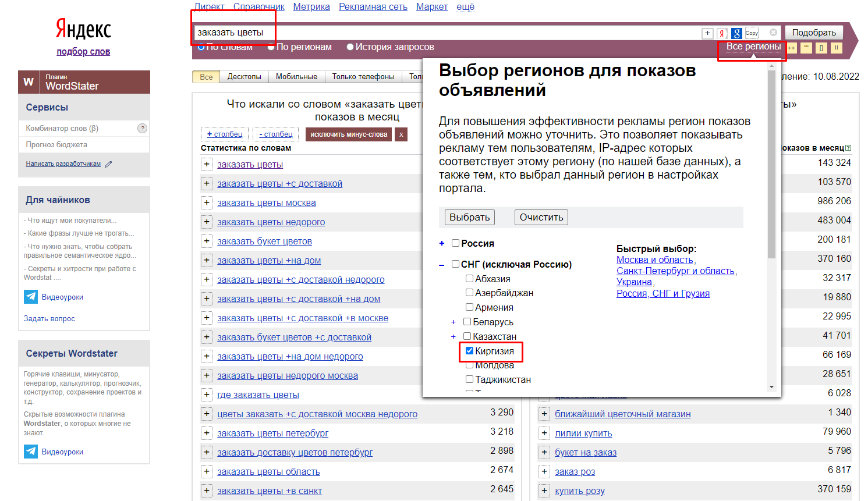The height and width of the screenshot is (501, 868).
Task: Open the Все регионы region selector
Action: [x=753, y=47]
